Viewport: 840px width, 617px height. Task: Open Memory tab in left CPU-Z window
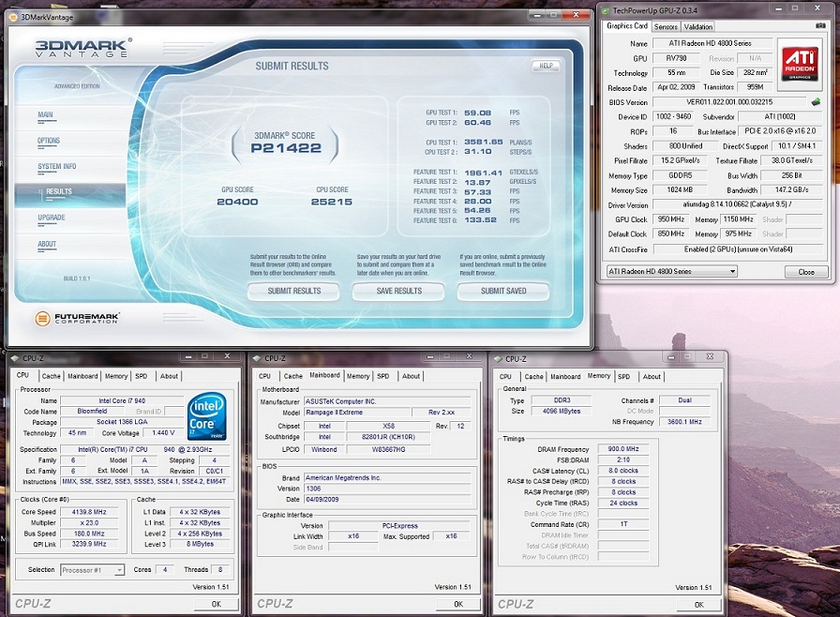click(116, 376)
